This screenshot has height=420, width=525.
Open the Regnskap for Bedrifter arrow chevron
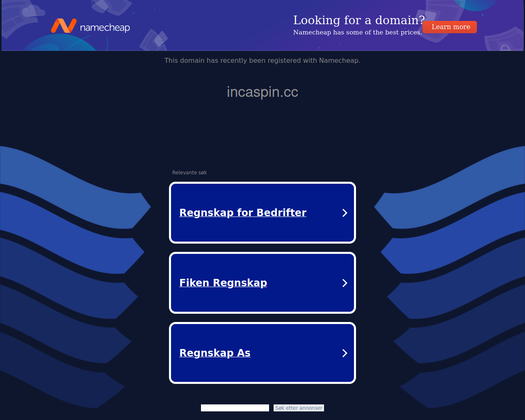coord(345,213)
